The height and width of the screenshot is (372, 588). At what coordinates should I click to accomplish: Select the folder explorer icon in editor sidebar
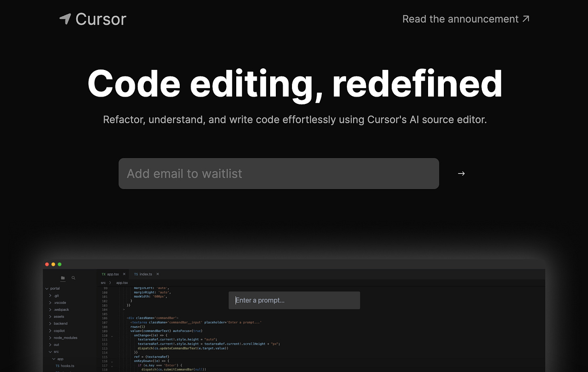[x=63, y=278]
